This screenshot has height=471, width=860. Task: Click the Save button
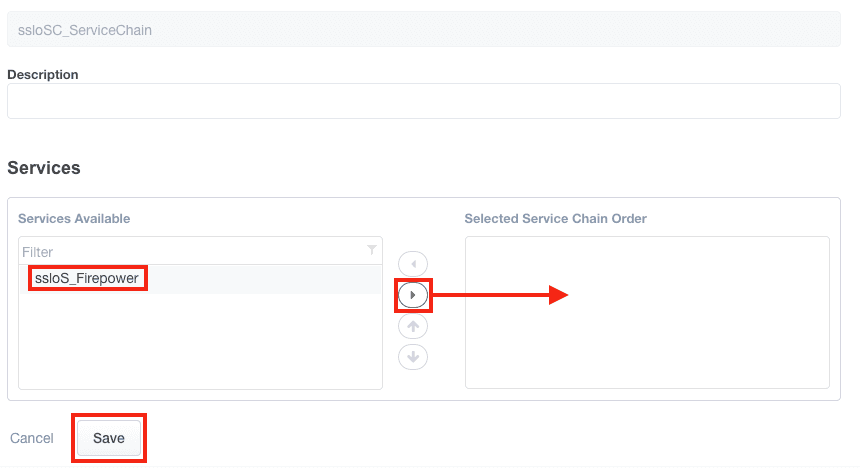point(109,438)
